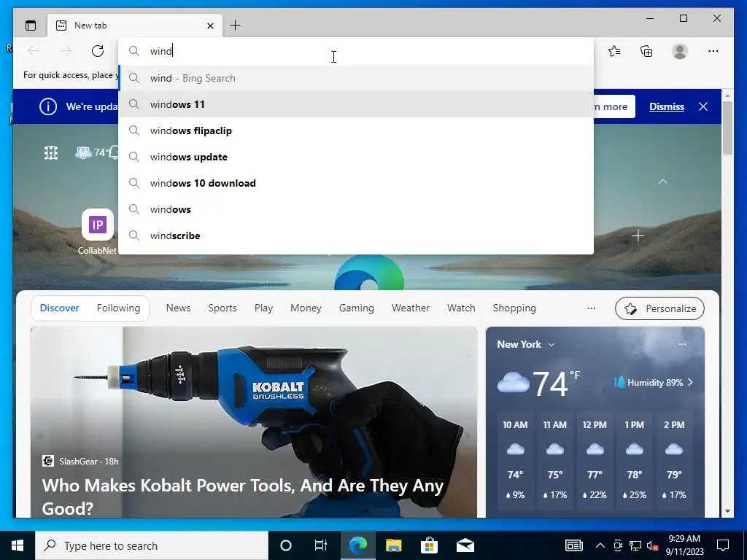Open File Explorer from taskbar

[x=393, y=545]
